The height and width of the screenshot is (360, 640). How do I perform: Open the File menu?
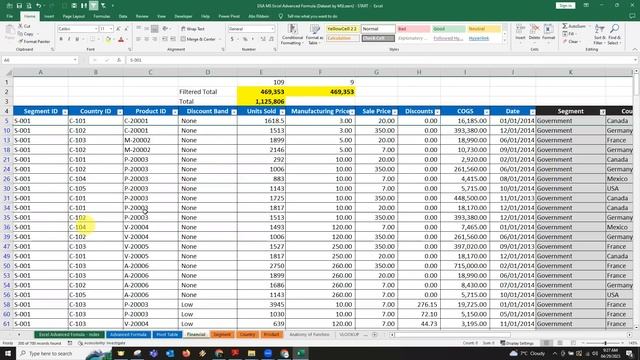coord(10,16)
